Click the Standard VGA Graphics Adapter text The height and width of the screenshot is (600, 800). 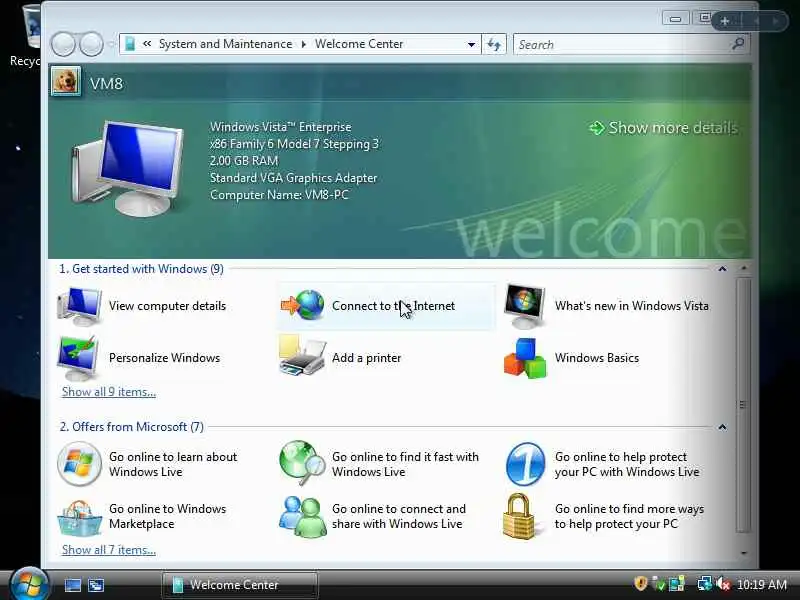293,178
